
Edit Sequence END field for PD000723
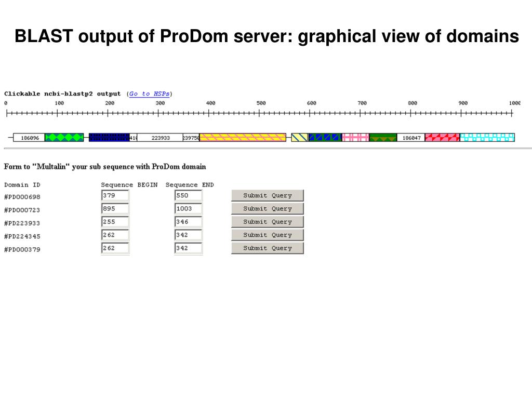pyautogui.click(x=188, y=209)
